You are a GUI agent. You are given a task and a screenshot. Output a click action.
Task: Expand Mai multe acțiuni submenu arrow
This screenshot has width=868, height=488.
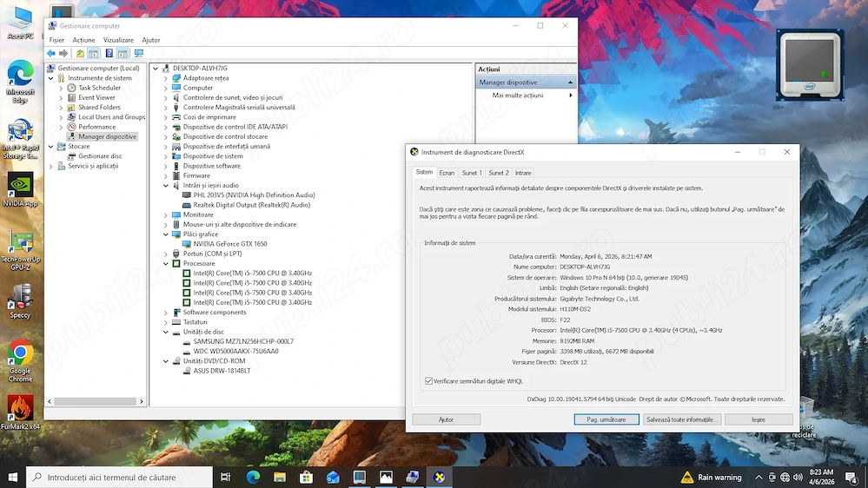(570, 96)
